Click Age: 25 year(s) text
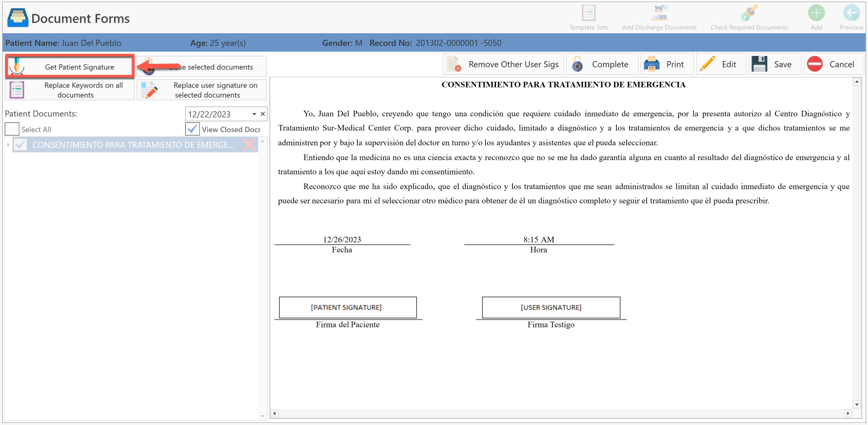 click(218, 43)
